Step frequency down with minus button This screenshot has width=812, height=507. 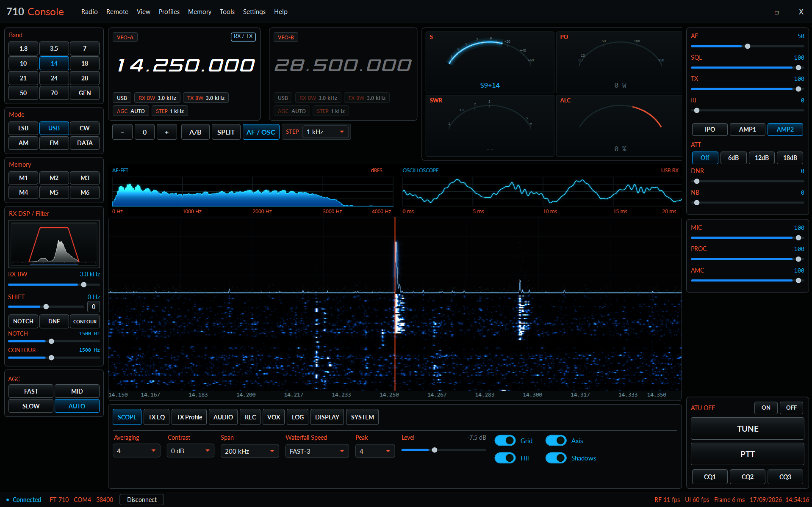(x=122, y=132)
